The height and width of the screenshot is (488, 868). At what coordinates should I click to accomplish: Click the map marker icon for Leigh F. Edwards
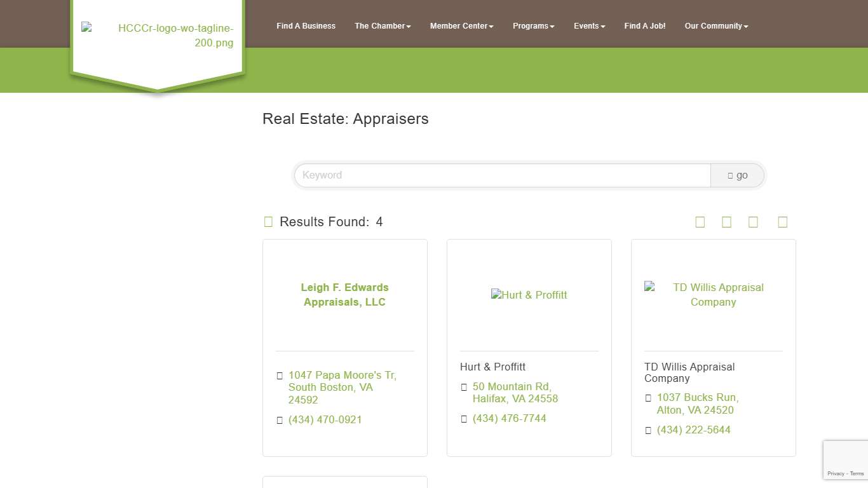click(280, 376)
